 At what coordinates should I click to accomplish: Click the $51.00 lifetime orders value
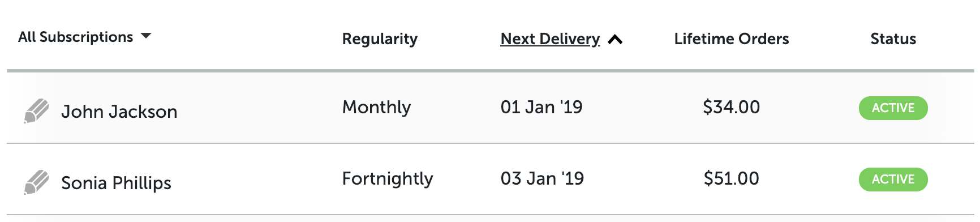click(x=731, y=178)
